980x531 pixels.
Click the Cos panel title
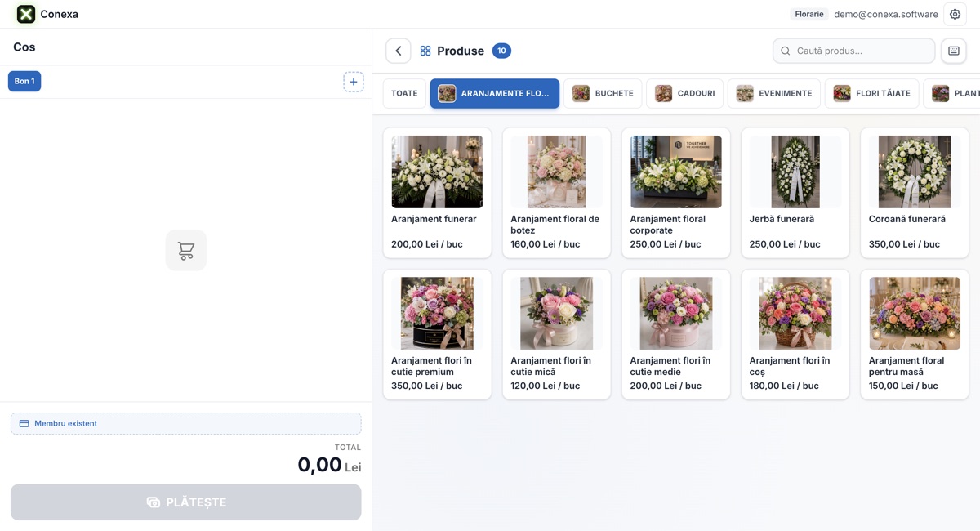(24, 47)
